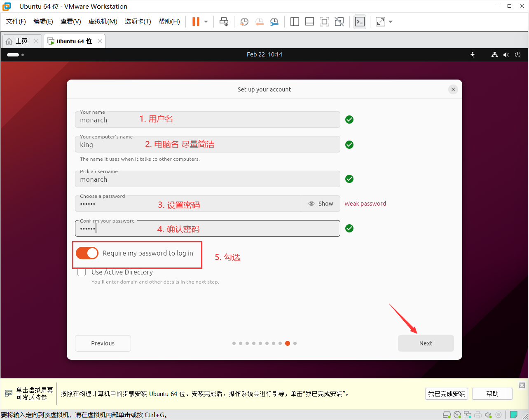
Task: Toggle the library sidebar view icon
Action: [x=295, y=22]
